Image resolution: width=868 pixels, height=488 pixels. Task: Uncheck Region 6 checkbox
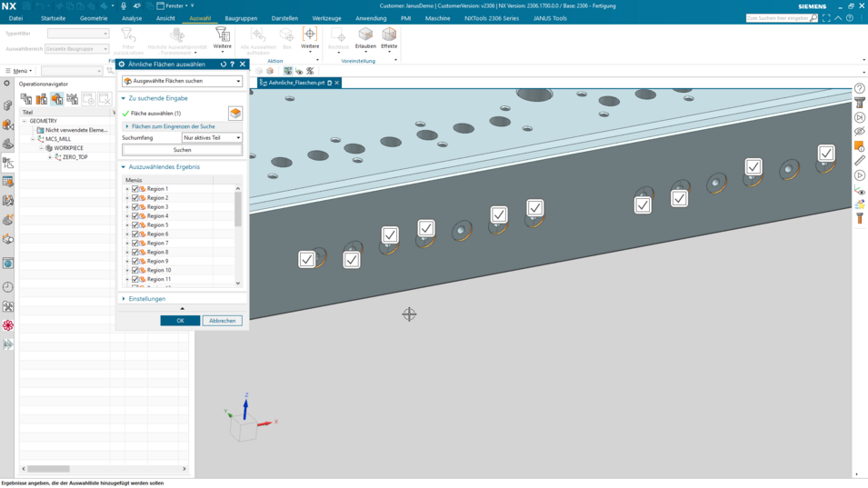point(135,234)
